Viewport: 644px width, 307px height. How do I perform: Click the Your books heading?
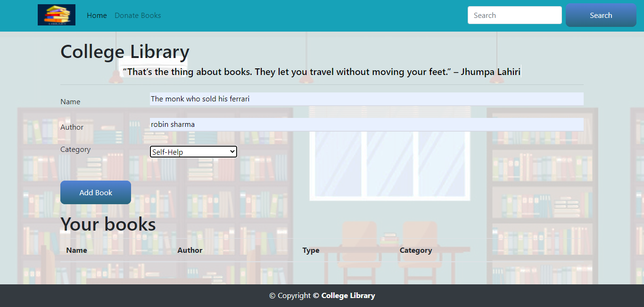click(108, 224)
